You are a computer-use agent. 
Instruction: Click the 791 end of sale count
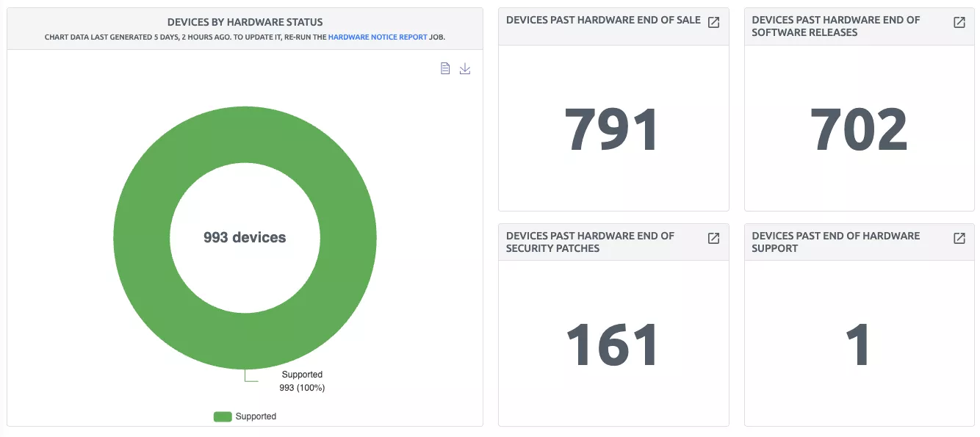click(612, 130)
